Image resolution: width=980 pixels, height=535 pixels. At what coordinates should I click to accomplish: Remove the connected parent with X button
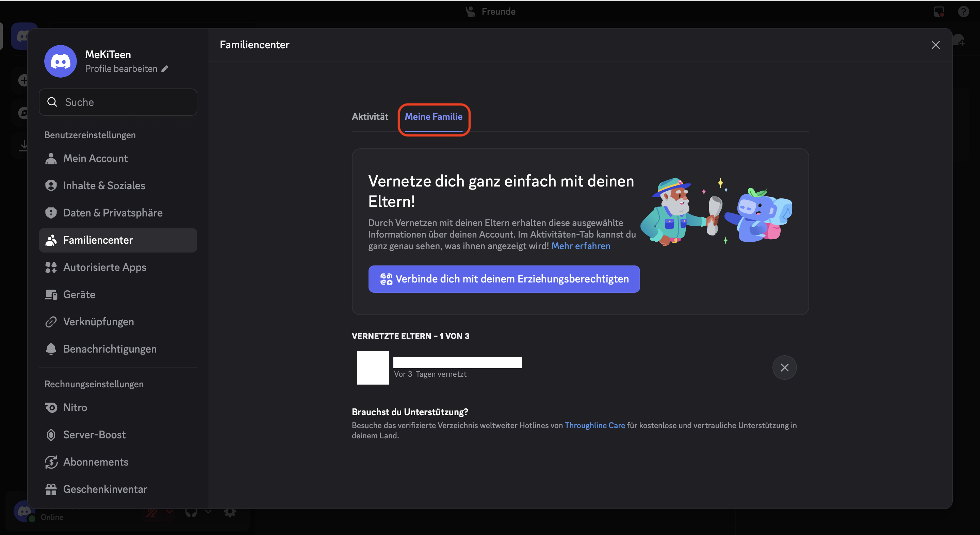[784, 368]
